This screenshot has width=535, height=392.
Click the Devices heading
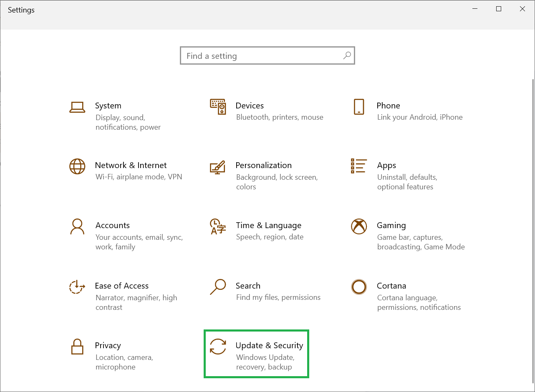[x=250, y=106]
